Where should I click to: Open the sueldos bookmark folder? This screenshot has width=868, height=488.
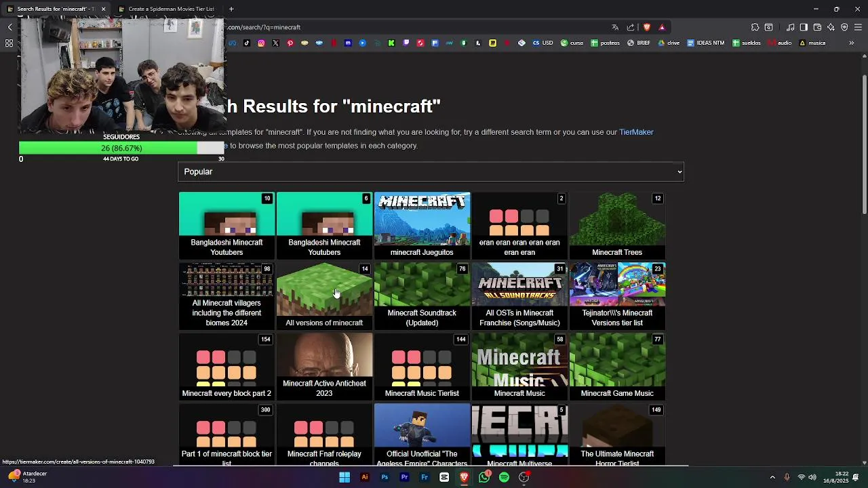pos(747,43)
